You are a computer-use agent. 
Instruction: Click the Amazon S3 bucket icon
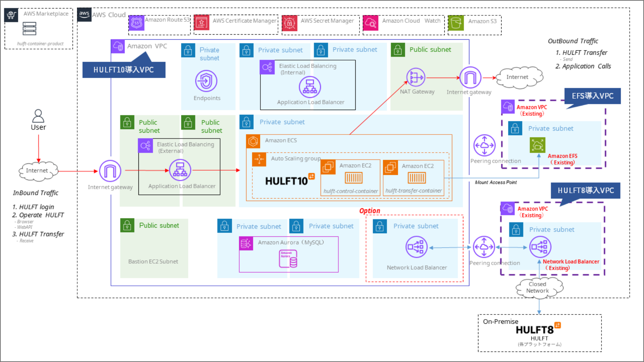coord(456,23)
